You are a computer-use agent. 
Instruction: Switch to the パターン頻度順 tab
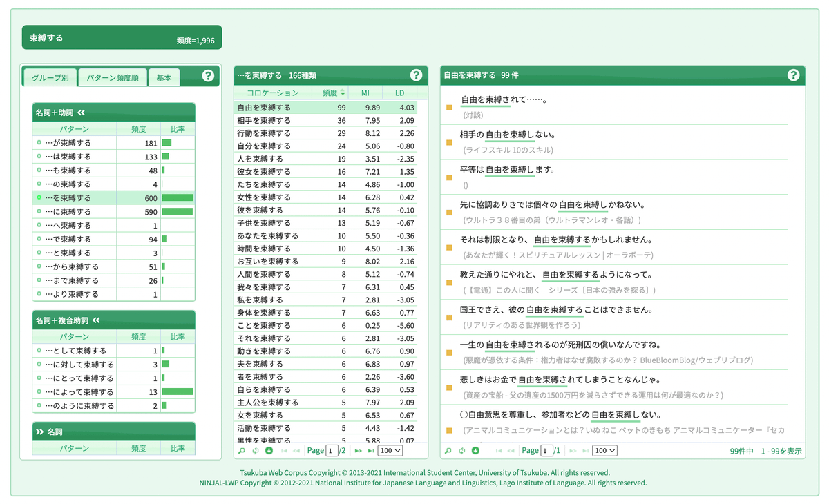click(112, 78)
